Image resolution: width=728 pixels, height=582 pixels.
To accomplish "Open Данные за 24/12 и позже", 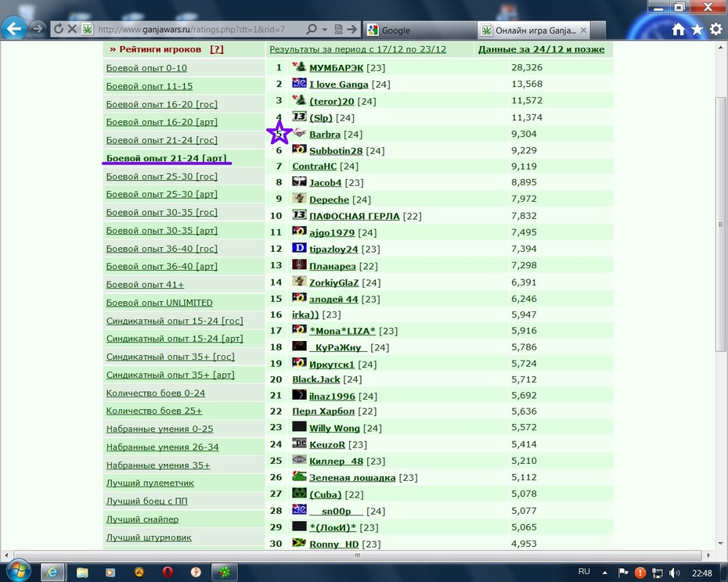I will pyautogui.click(x=542, y=49).
